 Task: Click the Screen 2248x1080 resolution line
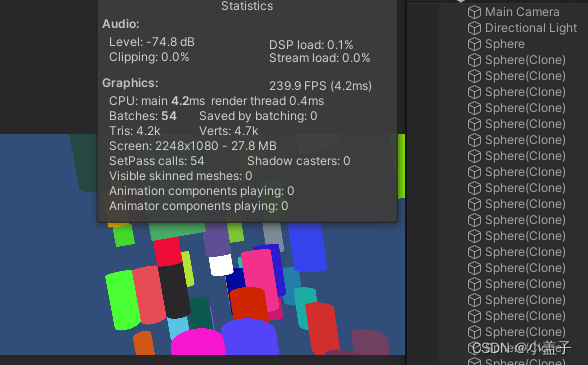tap(193, 146)
